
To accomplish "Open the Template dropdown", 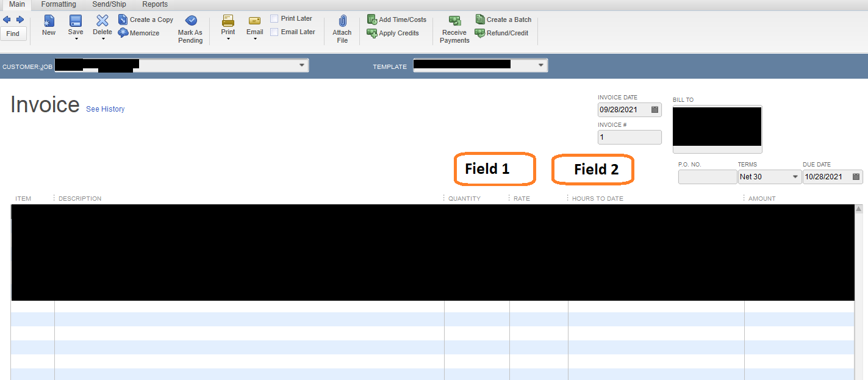I will point(539,65).
